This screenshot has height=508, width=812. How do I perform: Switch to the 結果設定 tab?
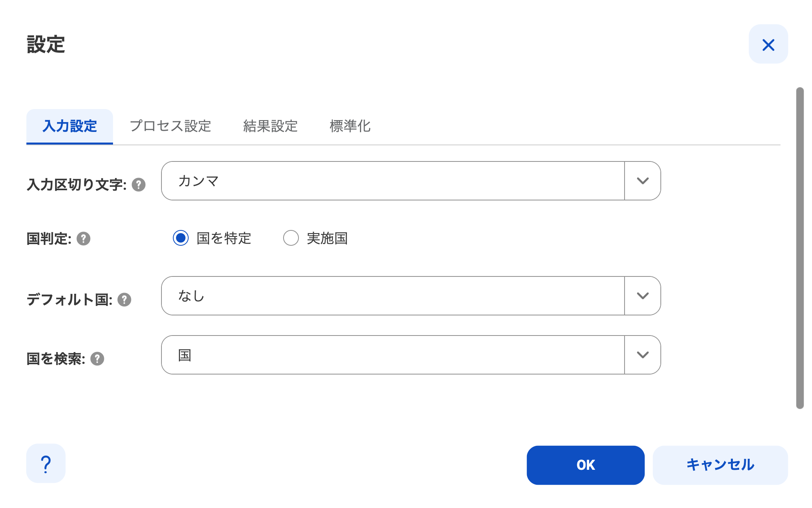(x=270, y=126)
